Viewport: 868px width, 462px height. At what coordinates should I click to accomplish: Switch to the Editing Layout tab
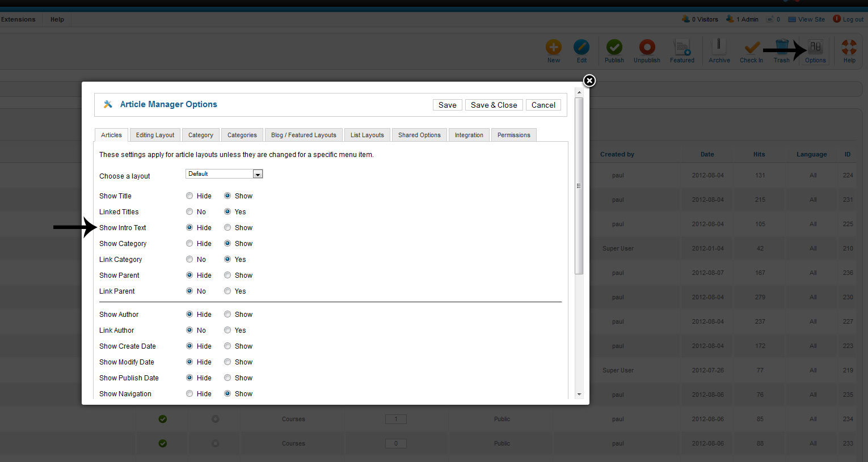click(155, 135)
